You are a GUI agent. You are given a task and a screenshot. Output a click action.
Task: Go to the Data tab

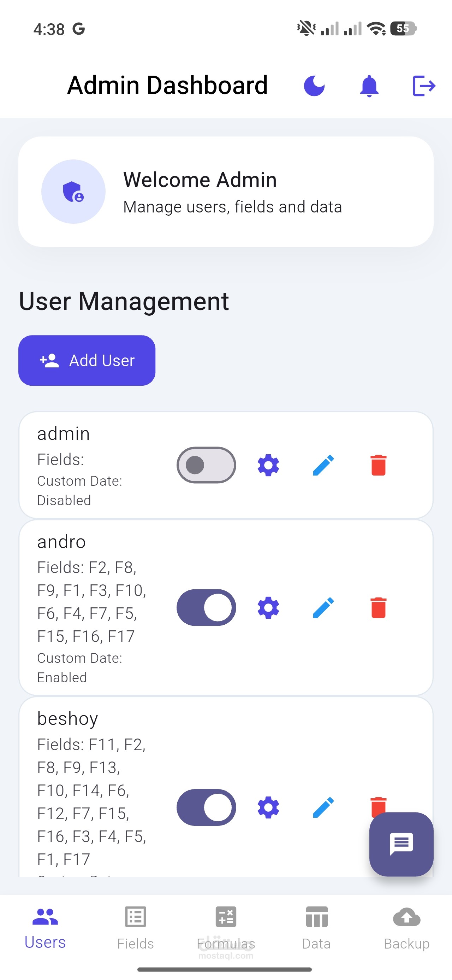(316, 928)
